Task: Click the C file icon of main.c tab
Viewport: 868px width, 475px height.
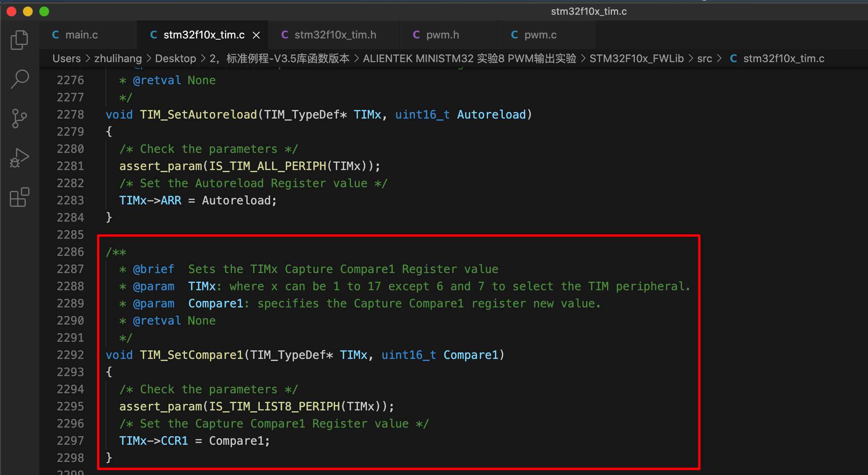Action: click(56, 35)
